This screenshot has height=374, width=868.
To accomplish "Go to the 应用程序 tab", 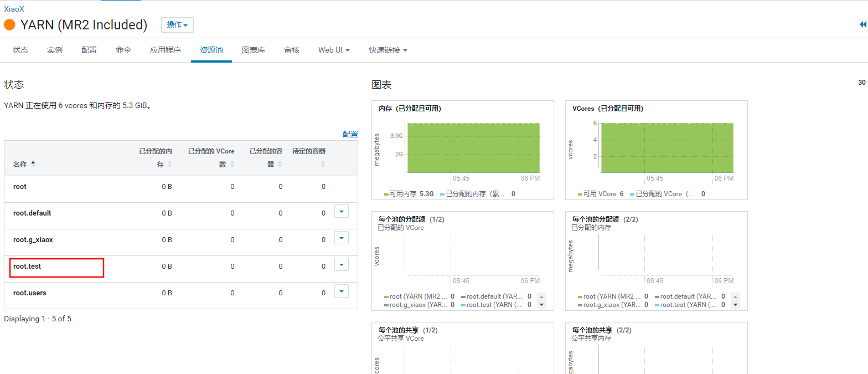I will (166, 50).
